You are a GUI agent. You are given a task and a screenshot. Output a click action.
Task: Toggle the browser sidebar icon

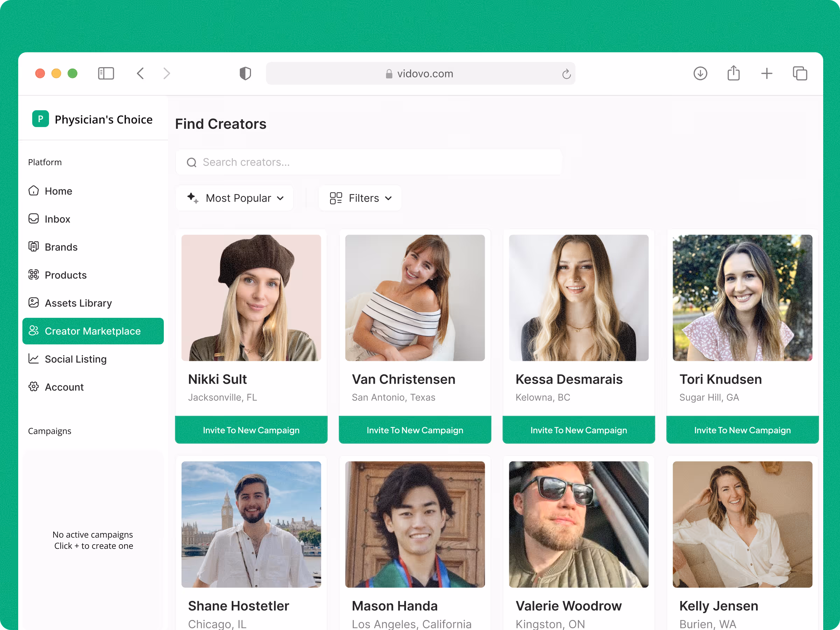point(106,73)
